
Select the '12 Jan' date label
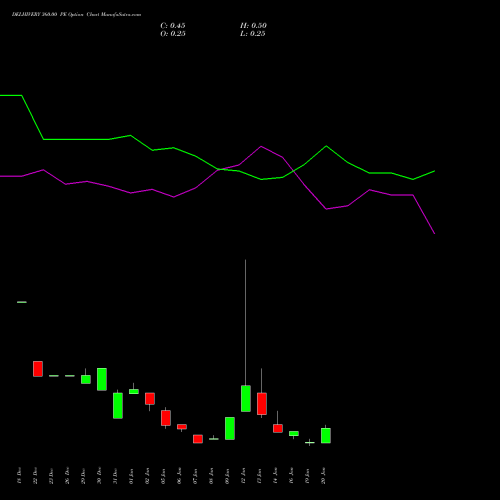click(x=243, y=476)
